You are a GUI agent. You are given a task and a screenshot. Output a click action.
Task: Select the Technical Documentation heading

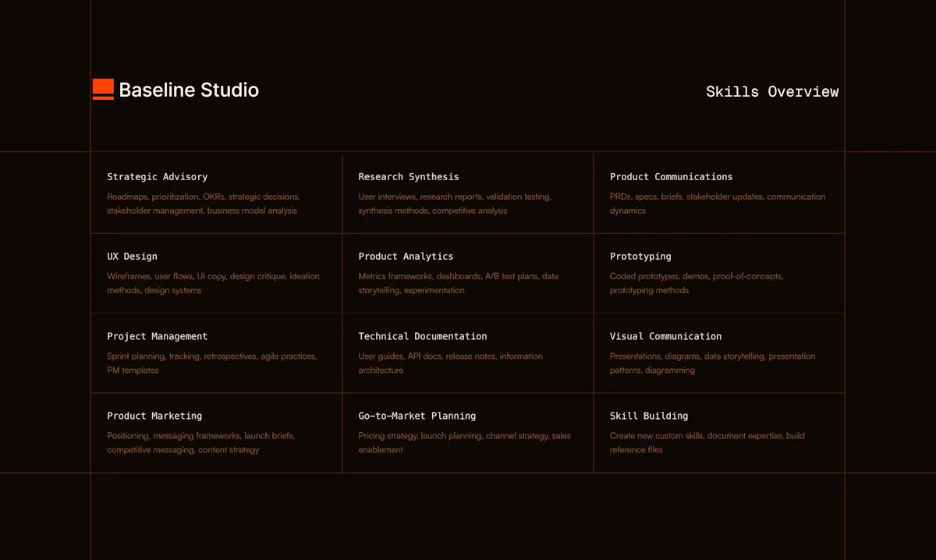423,336
